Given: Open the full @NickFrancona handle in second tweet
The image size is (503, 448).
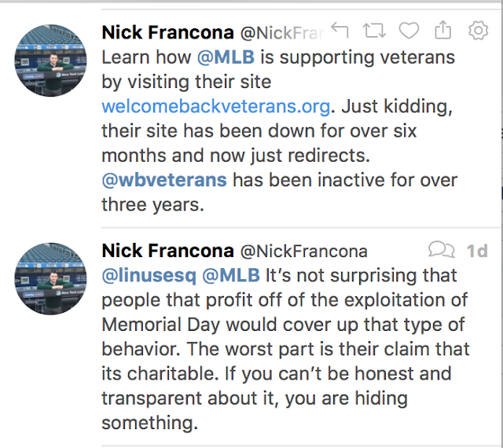Looking at the screenshot, I should pyautogui.click(x=303, y=252).
